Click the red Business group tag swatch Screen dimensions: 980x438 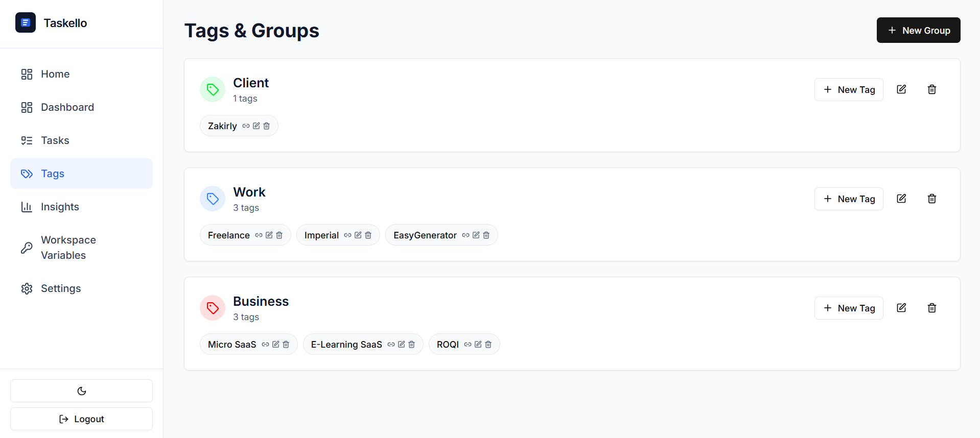(213, 308)
